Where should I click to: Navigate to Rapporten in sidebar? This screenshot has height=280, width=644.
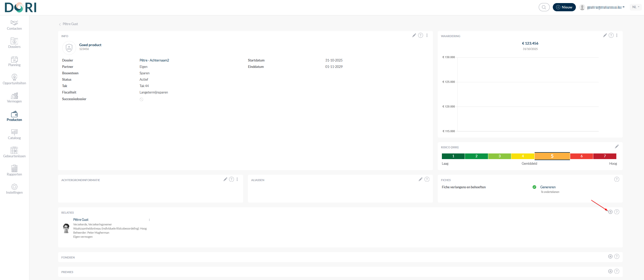[x=14, y=171]
